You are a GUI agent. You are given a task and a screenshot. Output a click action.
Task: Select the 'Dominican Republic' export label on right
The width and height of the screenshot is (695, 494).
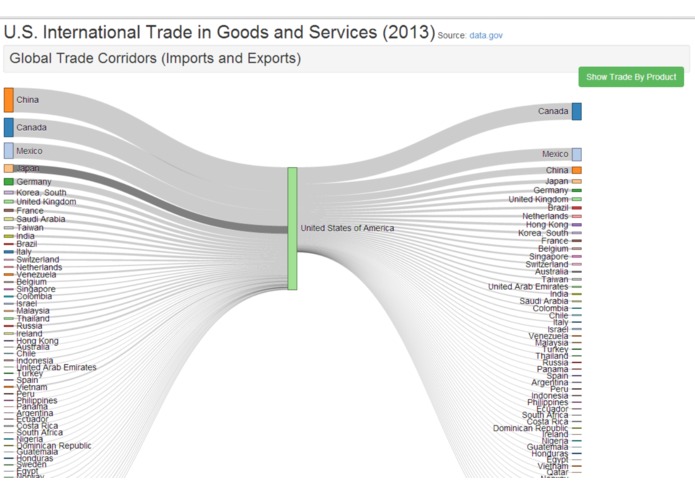[x=531, y=428]
